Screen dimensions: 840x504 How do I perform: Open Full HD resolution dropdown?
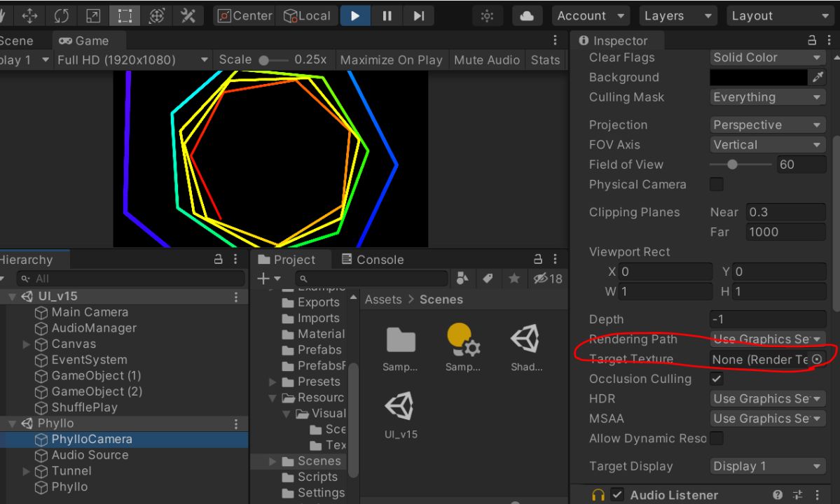132,60
